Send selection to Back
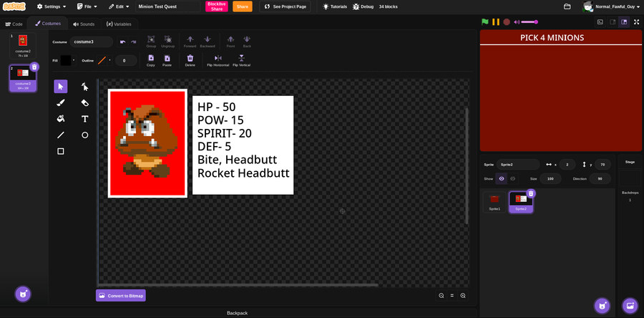The image size is (644, 318). [247, 42]
